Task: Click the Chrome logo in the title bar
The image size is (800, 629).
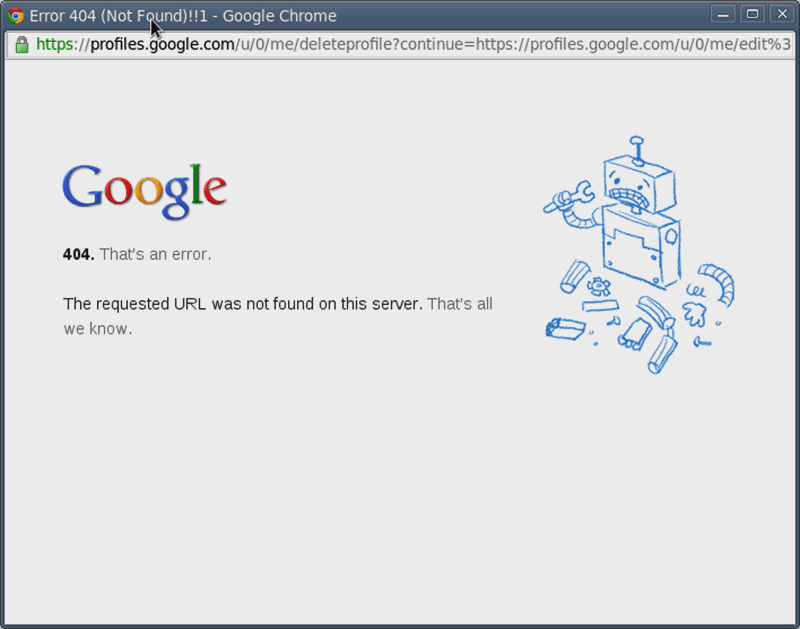Action: (16, 16)
